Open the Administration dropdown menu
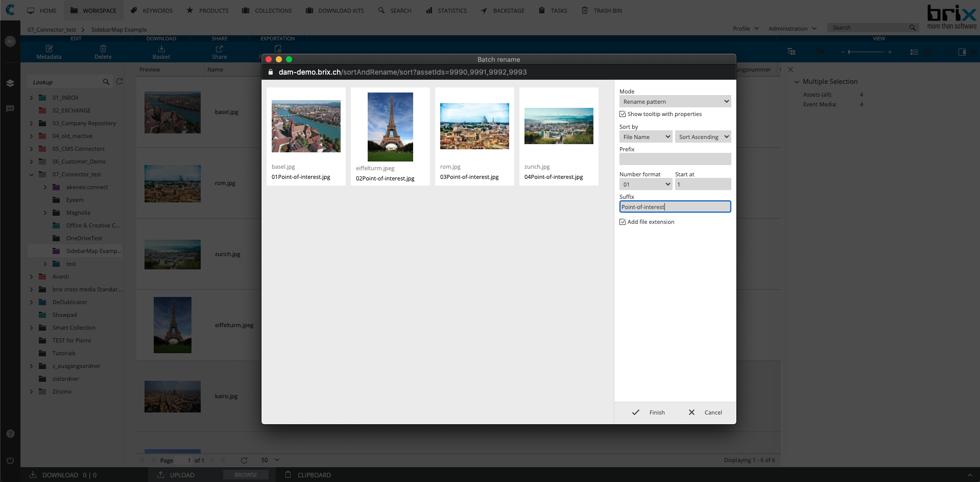 (793, 29)
